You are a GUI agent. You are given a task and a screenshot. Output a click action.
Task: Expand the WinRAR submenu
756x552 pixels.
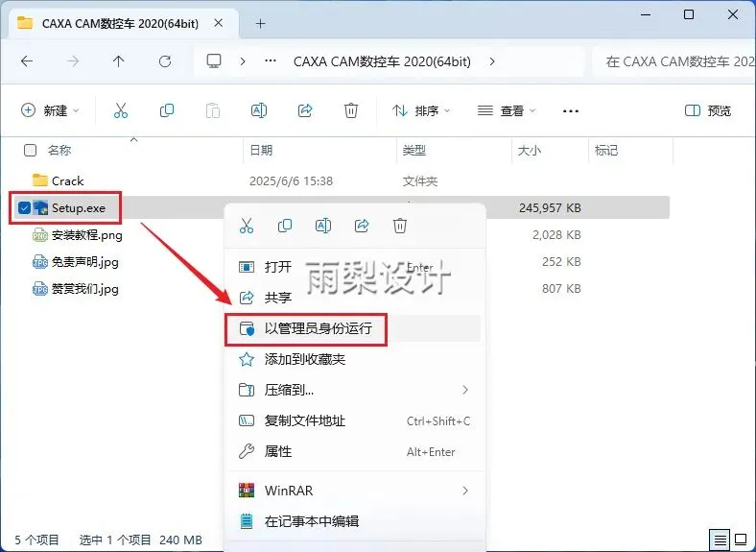[x=465, y=491]
